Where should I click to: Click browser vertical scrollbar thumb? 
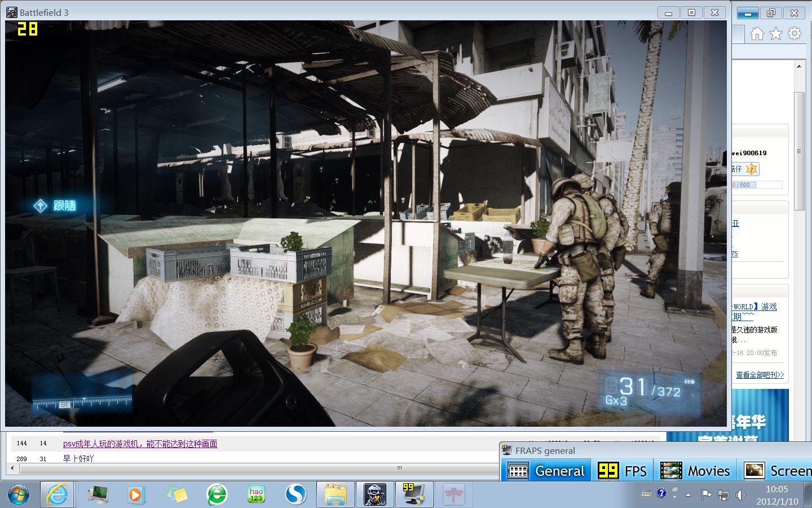tap(798, 151)
